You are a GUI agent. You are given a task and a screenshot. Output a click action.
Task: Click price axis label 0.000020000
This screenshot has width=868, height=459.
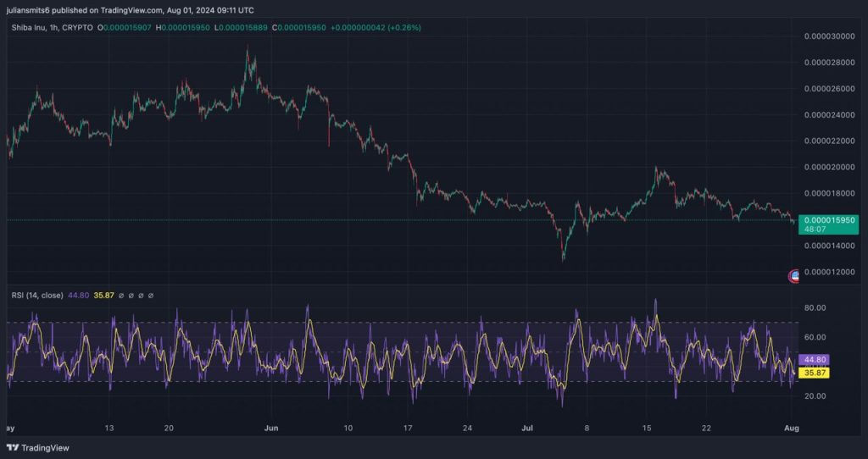point(829,167)
